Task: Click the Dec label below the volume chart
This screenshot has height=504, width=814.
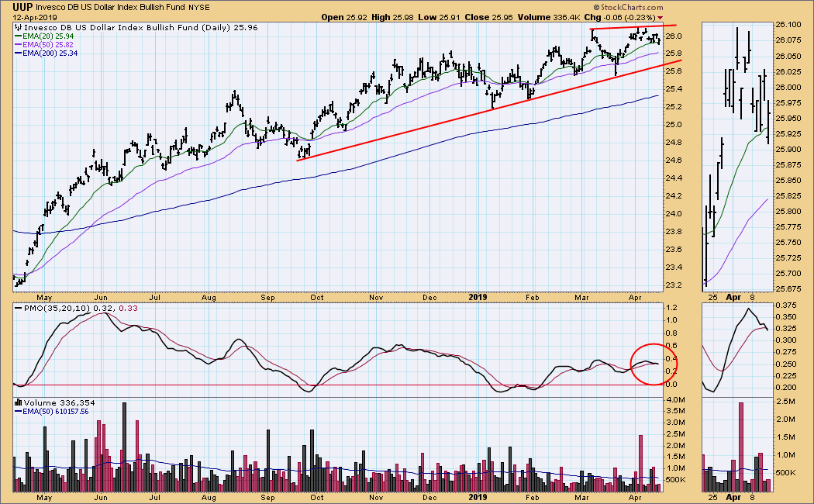Action: click(x=429, y=498)
